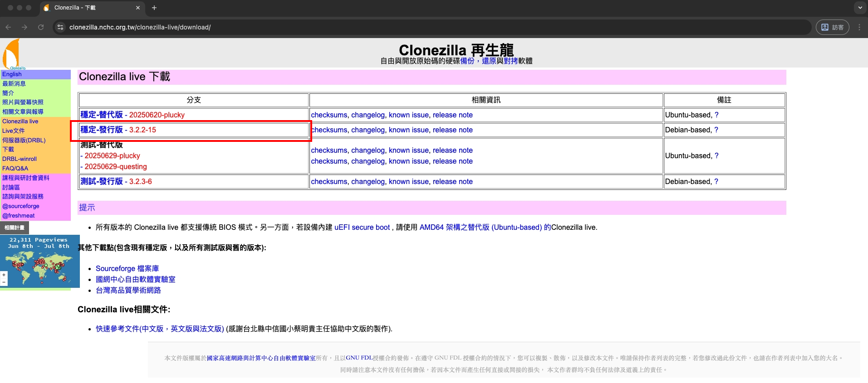The image size is (868, 383).
Task: Click the 還原 link in page subtitle
Action: [489, 61]
